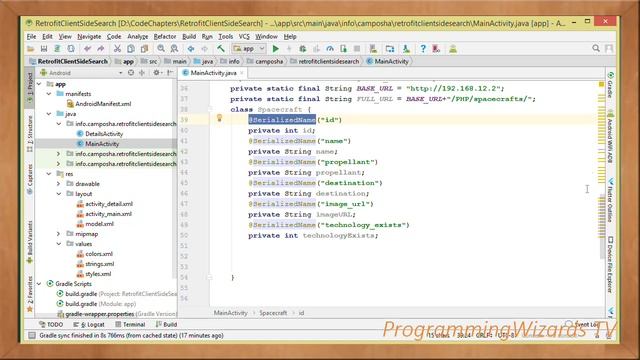Click the Replace toolbar icon
The width and height of the screenshot is (640, 360).
tap(174, 49)
